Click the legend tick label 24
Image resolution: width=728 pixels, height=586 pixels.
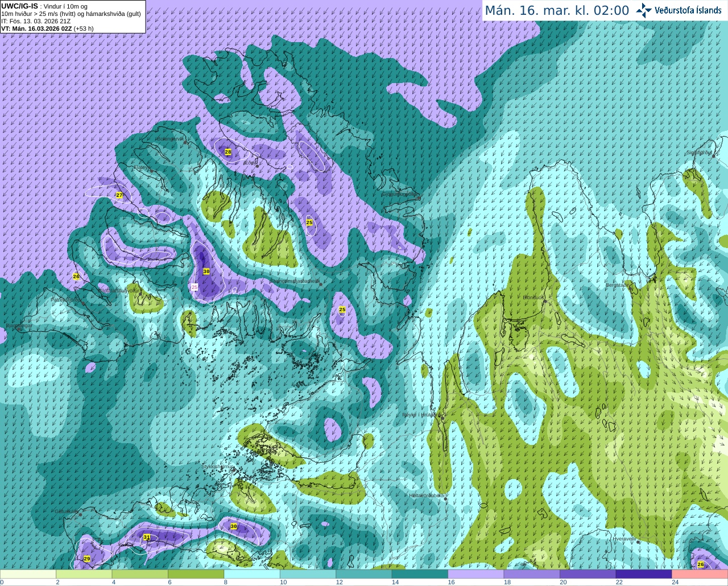tap(675, 582)
